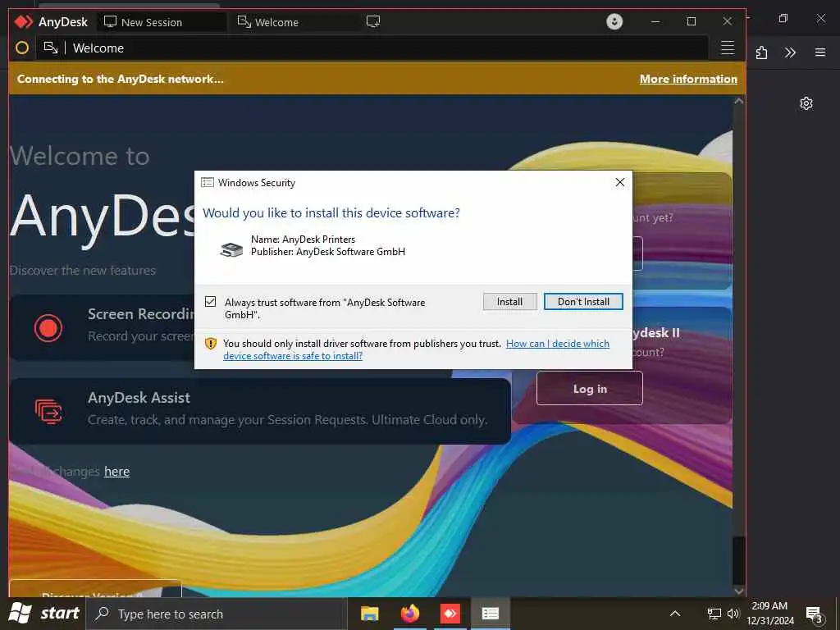
Task: Select the AnyDesk Assist feature card
Action: tap(260, 411)
